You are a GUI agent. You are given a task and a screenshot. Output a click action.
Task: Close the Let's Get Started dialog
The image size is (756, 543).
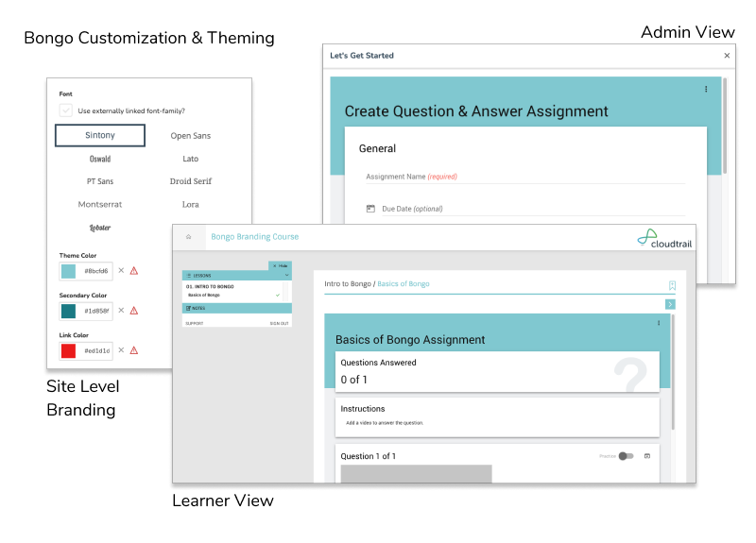727,56
